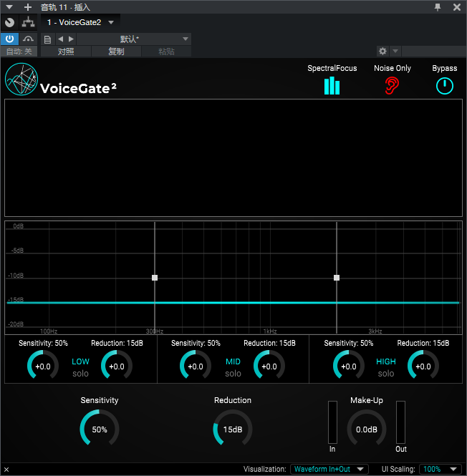
Task: Toggle LOW band solo
Action: (x=80, y=374)
